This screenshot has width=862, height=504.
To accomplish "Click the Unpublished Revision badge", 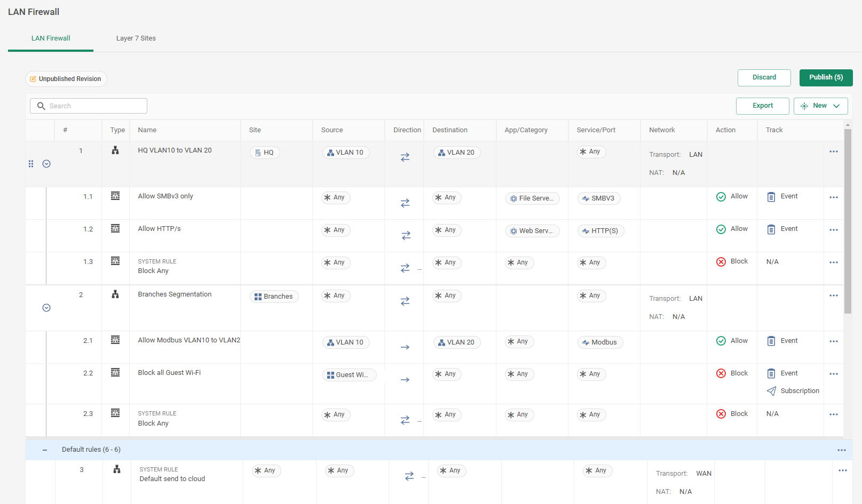I will [x=66, y=79].
